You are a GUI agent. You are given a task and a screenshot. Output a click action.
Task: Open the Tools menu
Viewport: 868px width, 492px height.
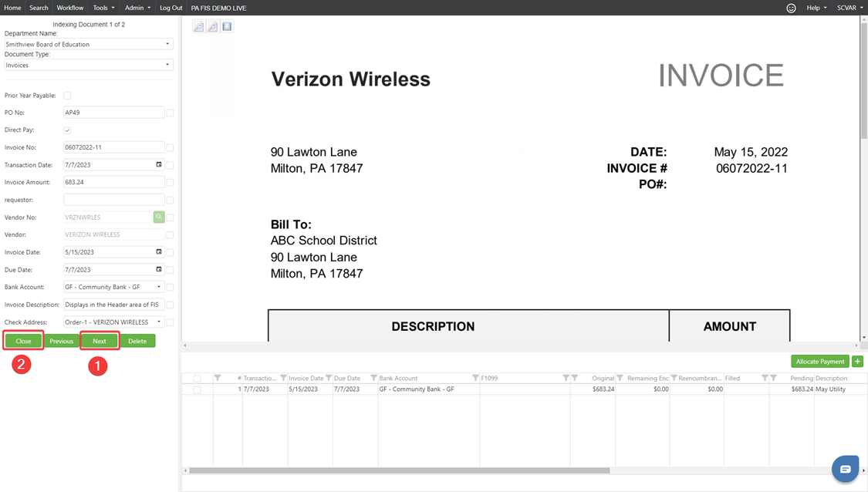pos(103,8)
